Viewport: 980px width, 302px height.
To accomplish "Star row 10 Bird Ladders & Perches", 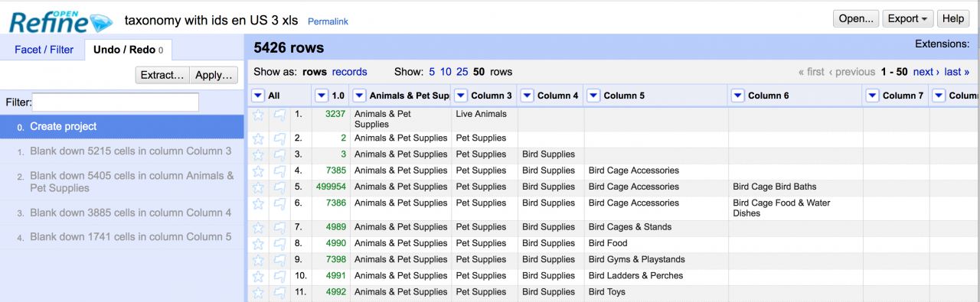I will click(258, 276).
